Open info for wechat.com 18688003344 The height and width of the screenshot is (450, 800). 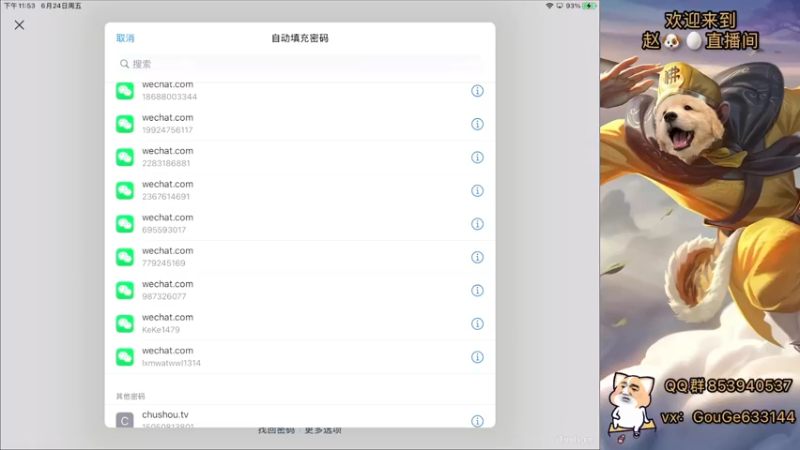(477, 91)
